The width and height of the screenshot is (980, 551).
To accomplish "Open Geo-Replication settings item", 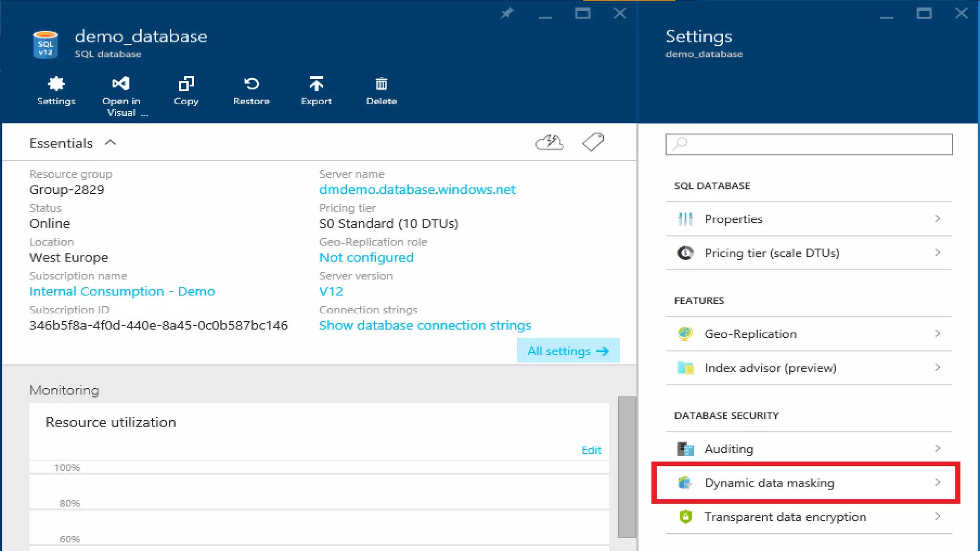I will [809, 334].
